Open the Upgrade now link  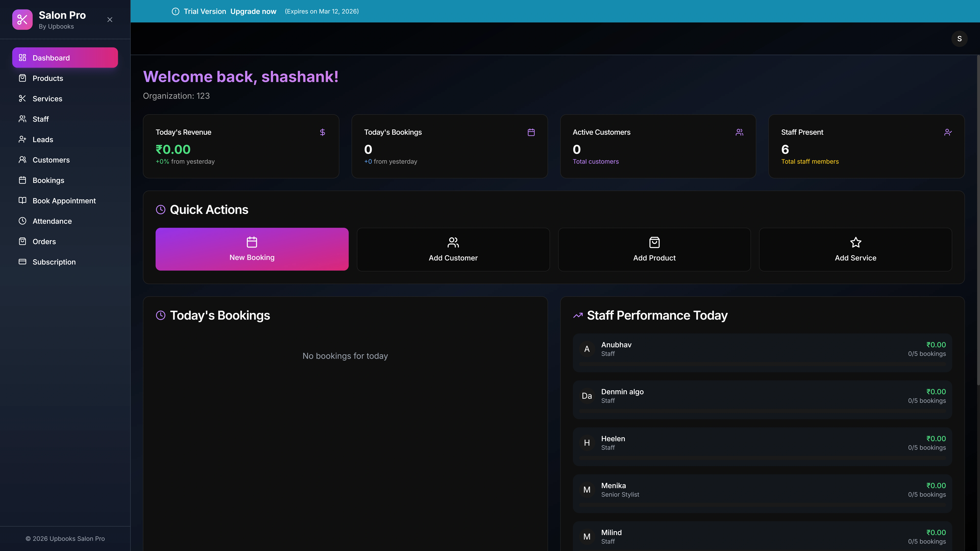(x=253, y=11)
